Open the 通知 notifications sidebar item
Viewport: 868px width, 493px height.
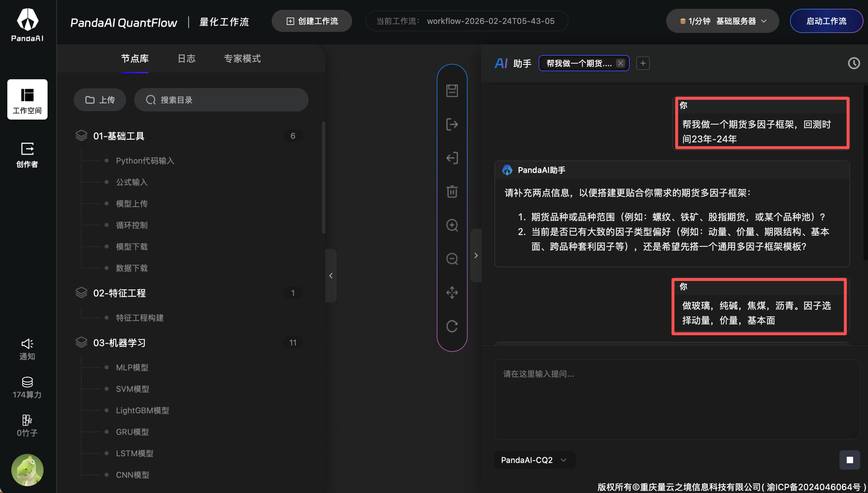(27, 349)
